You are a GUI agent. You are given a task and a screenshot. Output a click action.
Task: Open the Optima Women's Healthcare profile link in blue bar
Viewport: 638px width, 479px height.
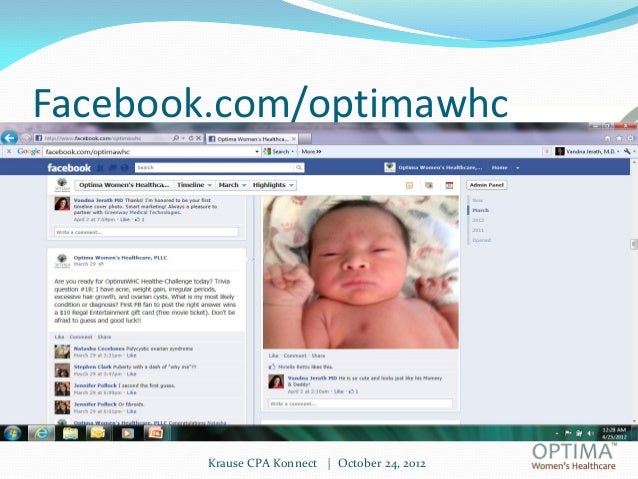point(433,168)
